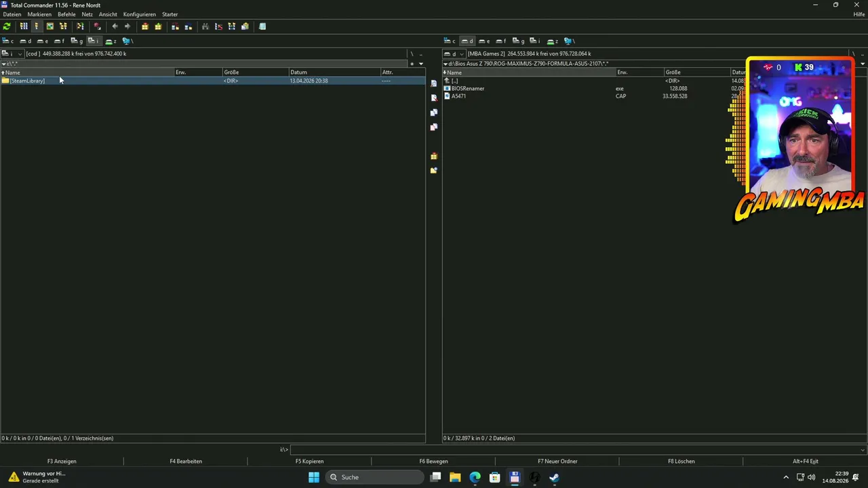This screenshot has height=488, width=868.
Task: Click the Unpack files toolbar icon
Action: (158, 26)
